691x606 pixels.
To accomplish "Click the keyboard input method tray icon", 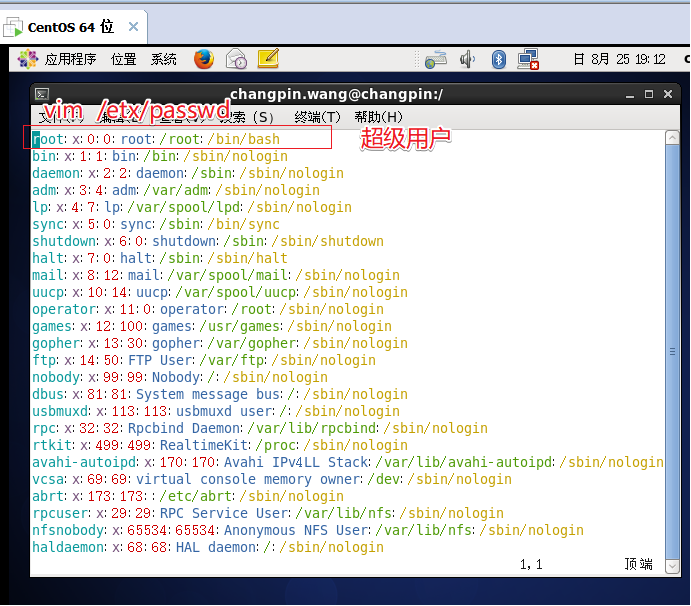I will 436,59.
